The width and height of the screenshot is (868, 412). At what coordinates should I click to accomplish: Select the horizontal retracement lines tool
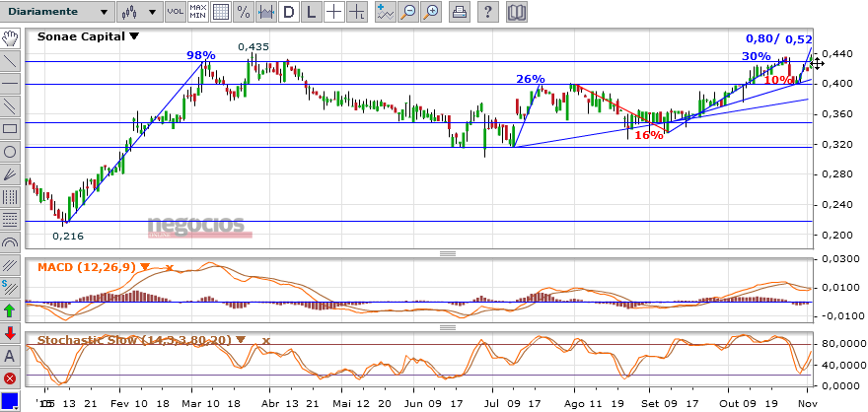10,220
